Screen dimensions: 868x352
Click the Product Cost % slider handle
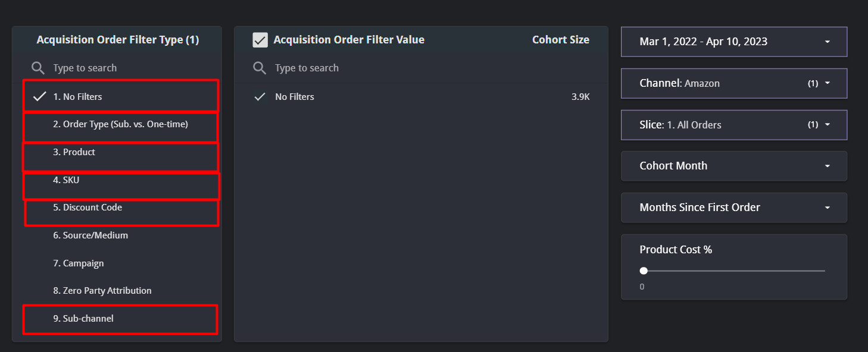point(644,271)
